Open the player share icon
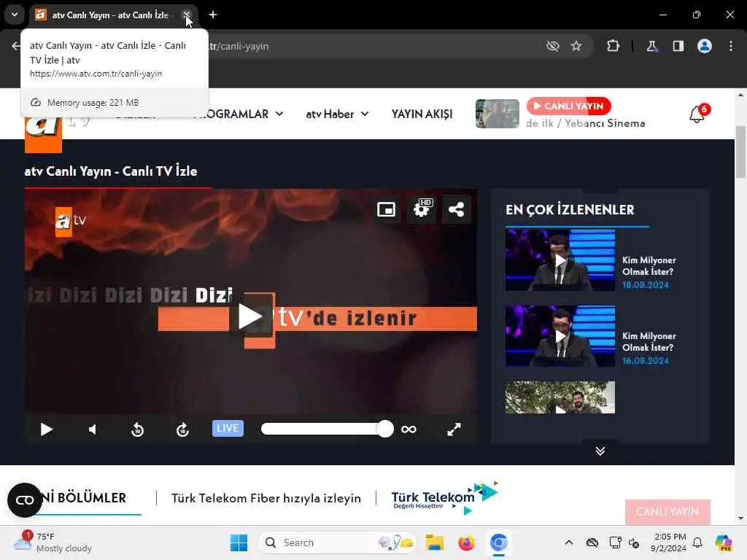Viewport: 747px width, 560px height. point(457,209)
